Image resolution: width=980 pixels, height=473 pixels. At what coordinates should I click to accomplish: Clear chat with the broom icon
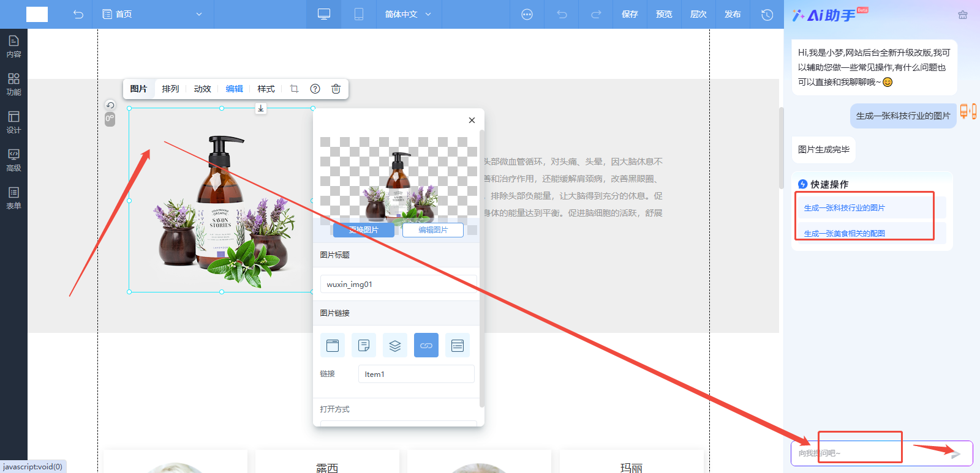pos(963,15)
